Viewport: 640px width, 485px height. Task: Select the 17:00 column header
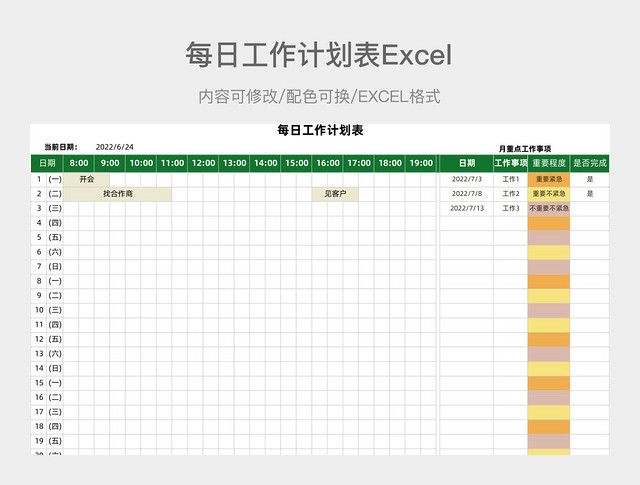point(359,163)
